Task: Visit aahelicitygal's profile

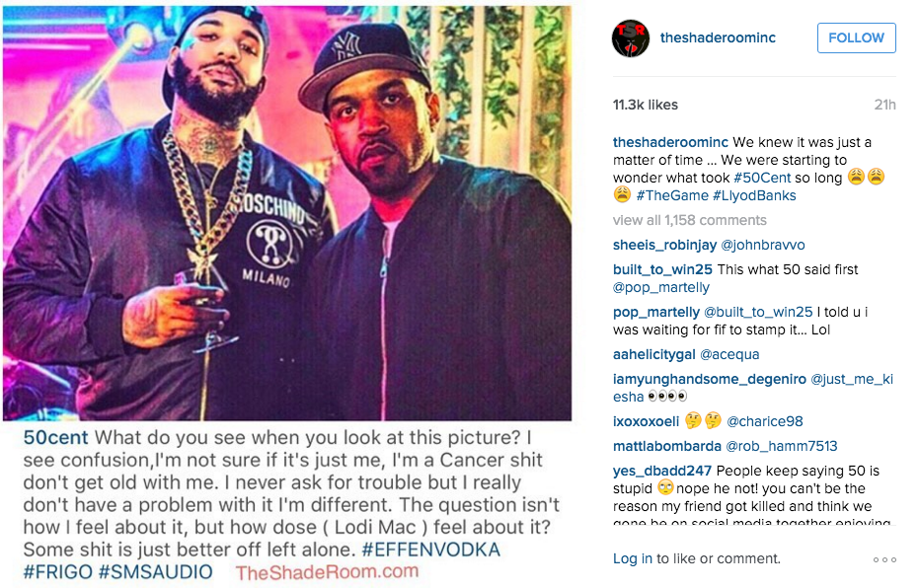Action: coord(654,354)
